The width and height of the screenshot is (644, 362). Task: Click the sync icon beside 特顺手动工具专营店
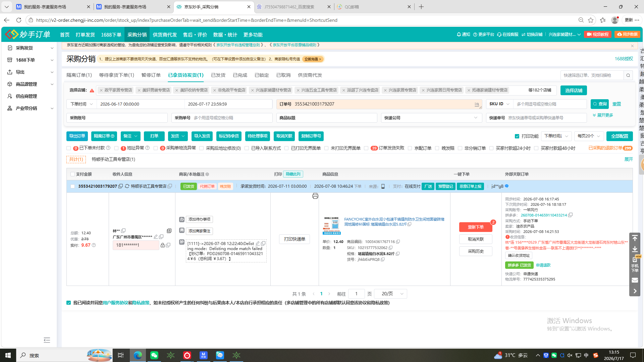pyautogui.click(x=127, y=186)
